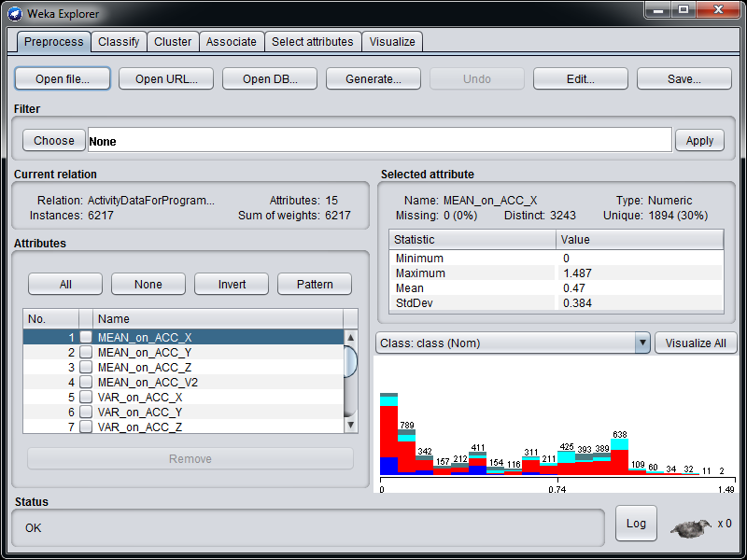This screenshot has width=747, height=560.
Task: Click attribute list scrollbar up arrow
Action: (x=351, y=338)
